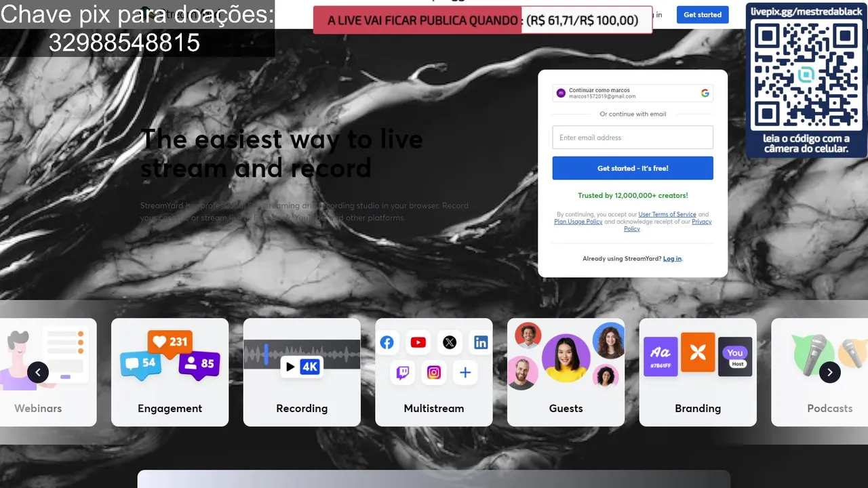Click 'Trusted by 12,000,000+ creators!' text

click(x=633, y=195)
